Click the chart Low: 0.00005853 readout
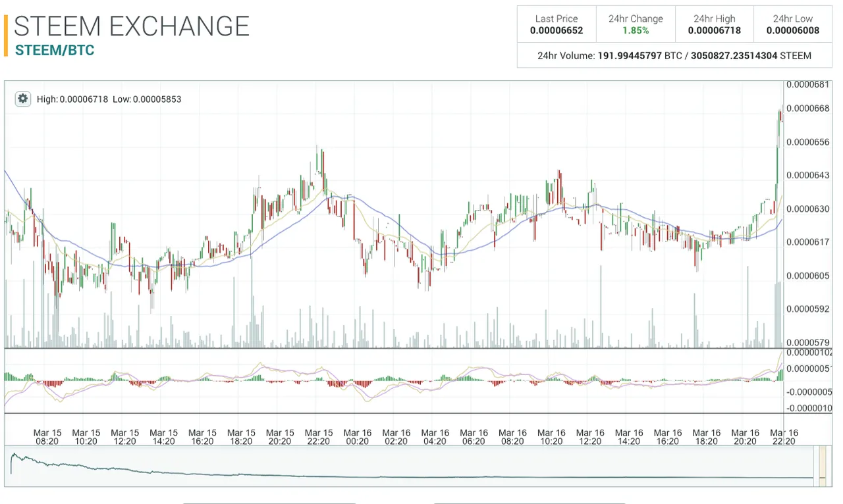The height and width of the screenshot is (504, 843). point(147,99)
